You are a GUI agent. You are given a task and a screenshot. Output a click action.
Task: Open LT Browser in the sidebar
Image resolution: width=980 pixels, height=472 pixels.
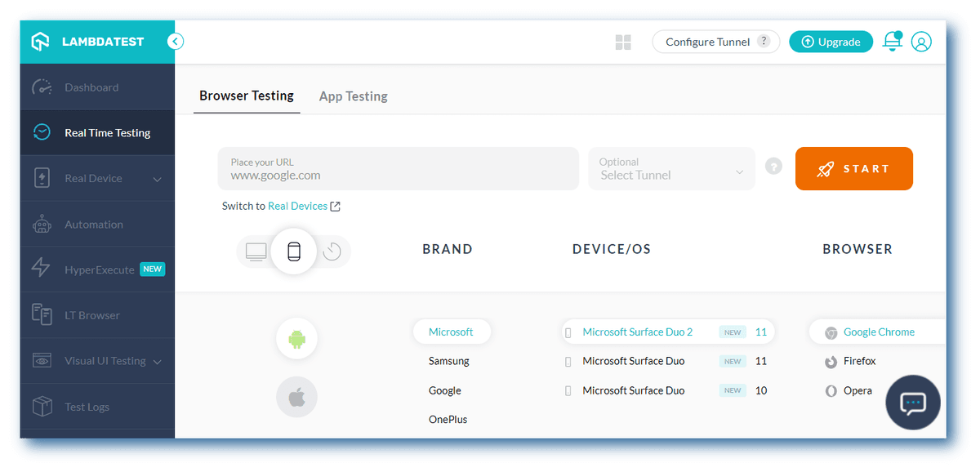(x=97, y=315)
